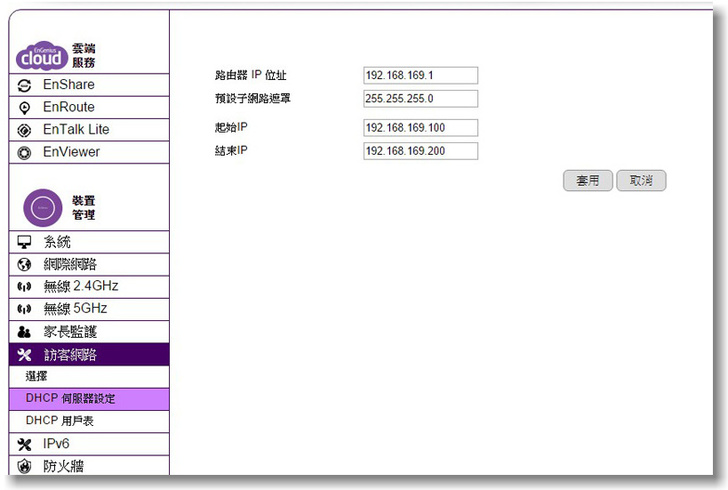Screen dimensions: 728x490
Task: Open the 無線 5GHz menu
Action: pos(75,309)
